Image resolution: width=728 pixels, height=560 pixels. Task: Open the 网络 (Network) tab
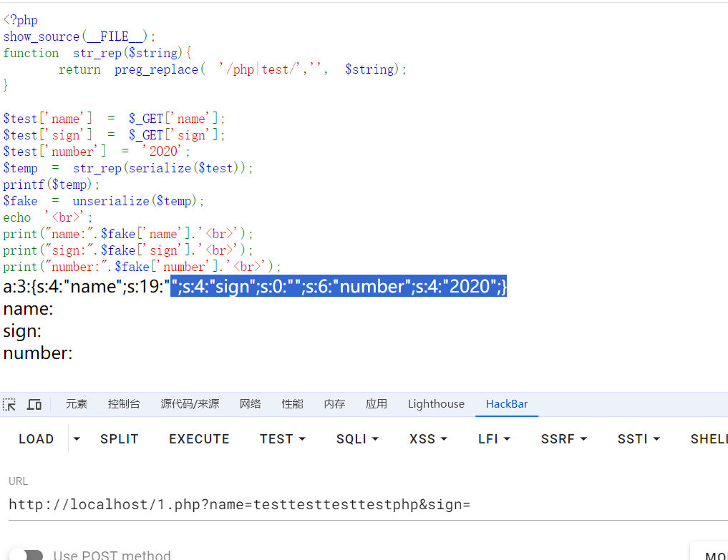coord(250,404)
